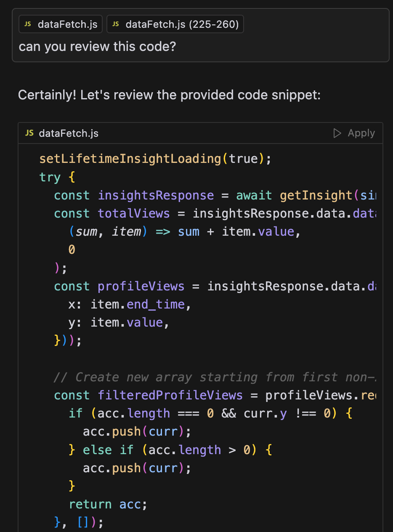Click the 'can you review this code?' message

(x=97, y=46)
